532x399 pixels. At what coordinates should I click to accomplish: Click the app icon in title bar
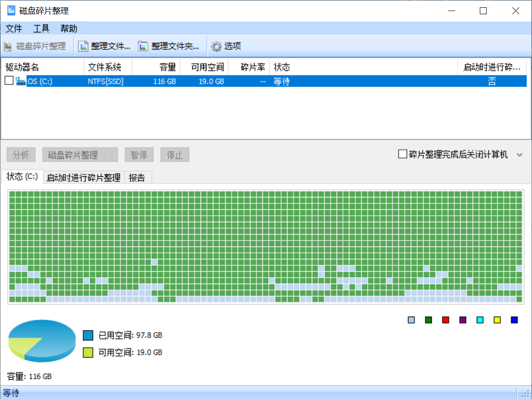pos(11,11)
